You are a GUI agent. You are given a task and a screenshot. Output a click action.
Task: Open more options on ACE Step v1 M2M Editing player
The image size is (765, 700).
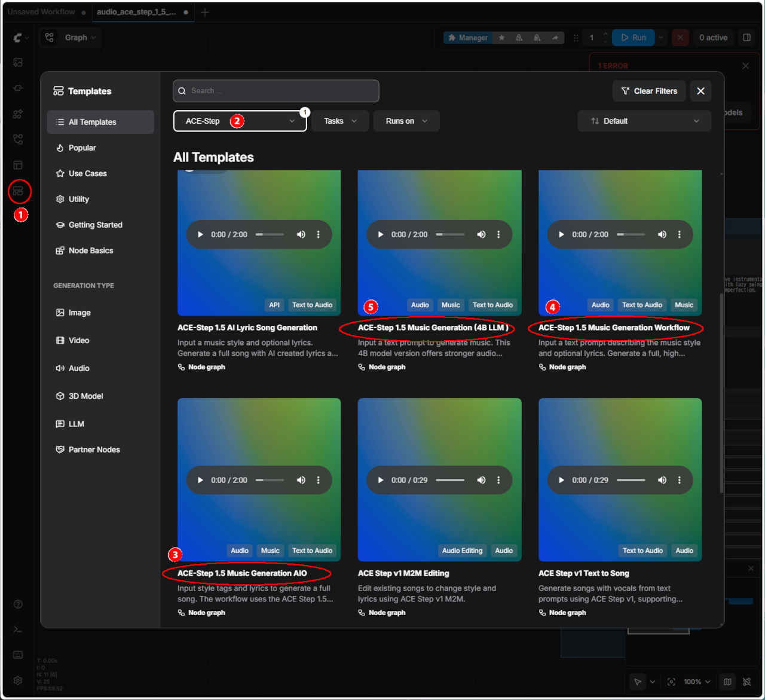498,480
